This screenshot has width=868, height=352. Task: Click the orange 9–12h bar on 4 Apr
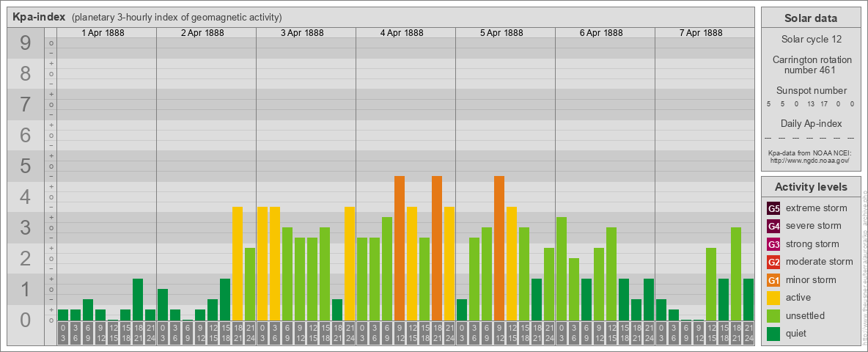click(400, 248)
